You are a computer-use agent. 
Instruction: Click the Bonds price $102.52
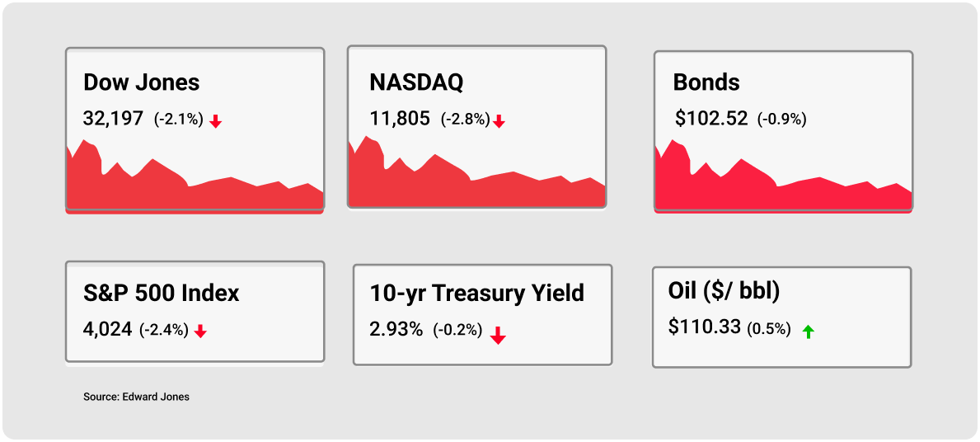[711, 118]
